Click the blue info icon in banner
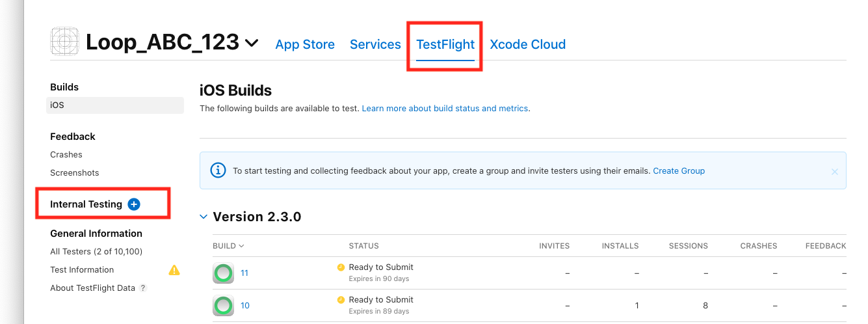 tap(218, 170)
